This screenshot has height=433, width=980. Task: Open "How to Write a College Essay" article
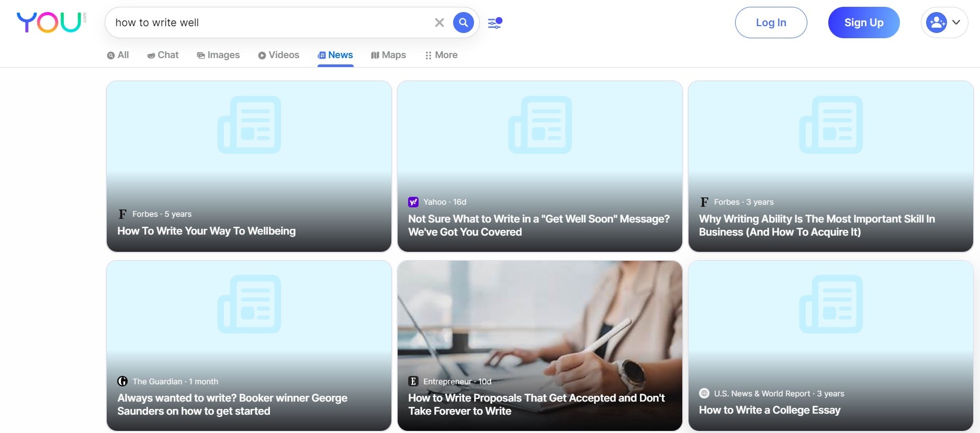769,410
